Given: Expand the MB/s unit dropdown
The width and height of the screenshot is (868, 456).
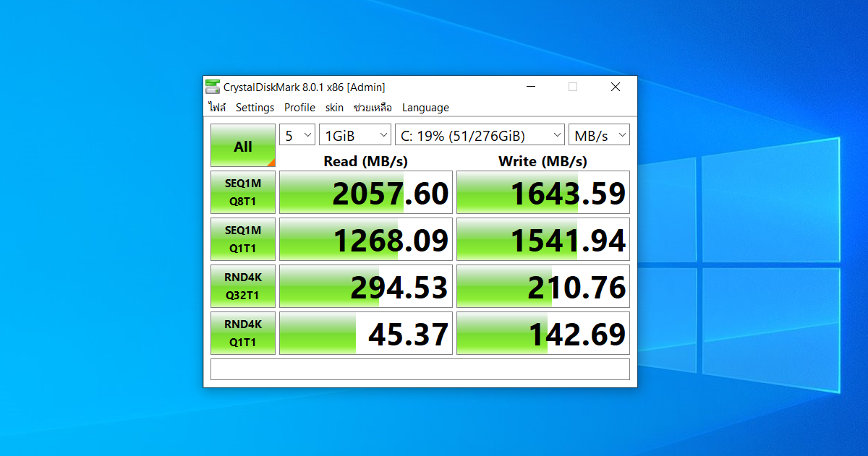Looking at the screenshot, I should click(x=599, y=135).
